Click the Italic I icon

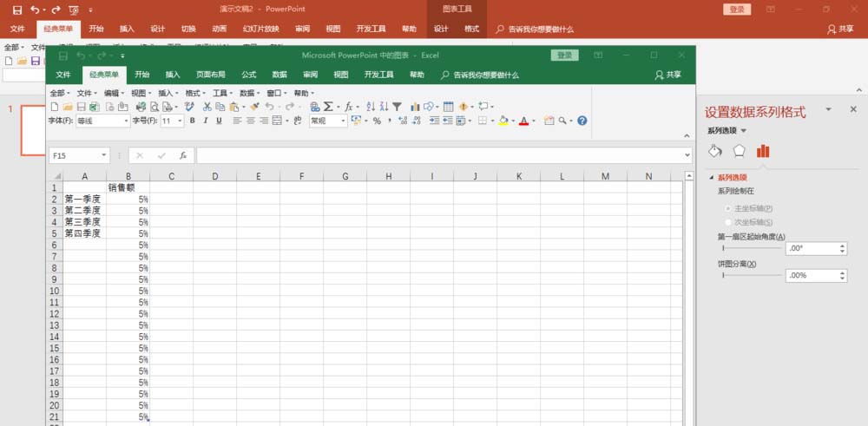click(206, 121)
